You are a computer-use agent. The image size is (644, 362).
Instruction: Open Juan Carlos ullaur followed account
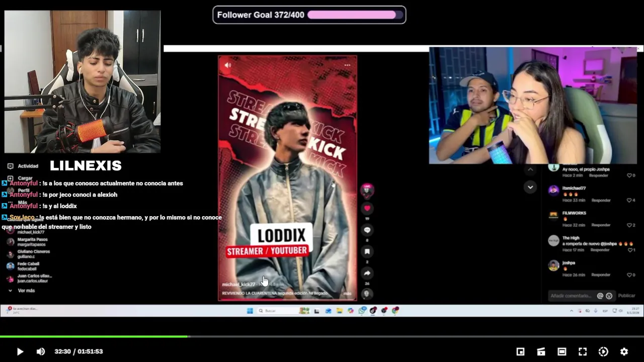29,278
